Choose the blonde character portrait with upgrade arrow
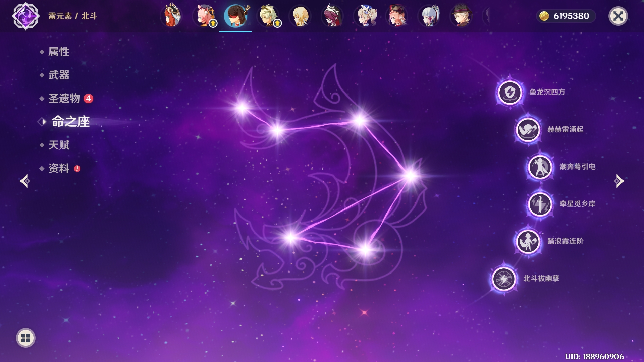Image resolution: width=644 pixels, height=362 pixels. point(268,16)
